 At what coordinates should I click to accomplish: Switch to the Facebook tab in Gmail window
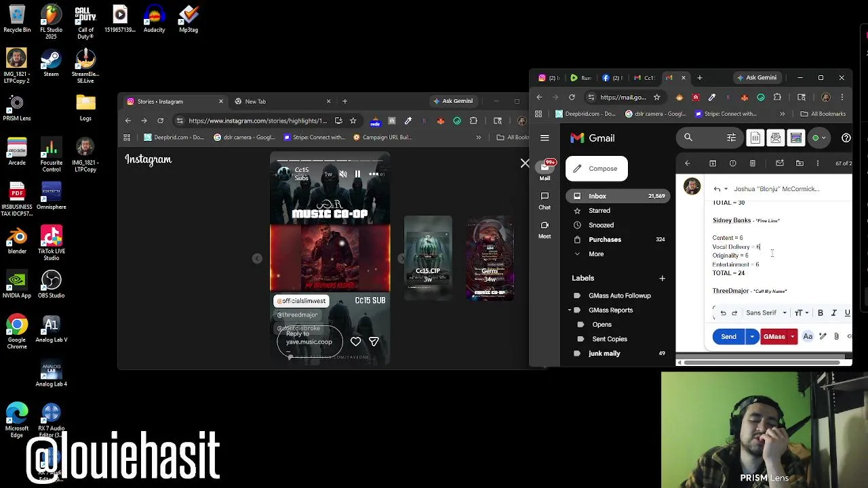(x=613, y=78)
